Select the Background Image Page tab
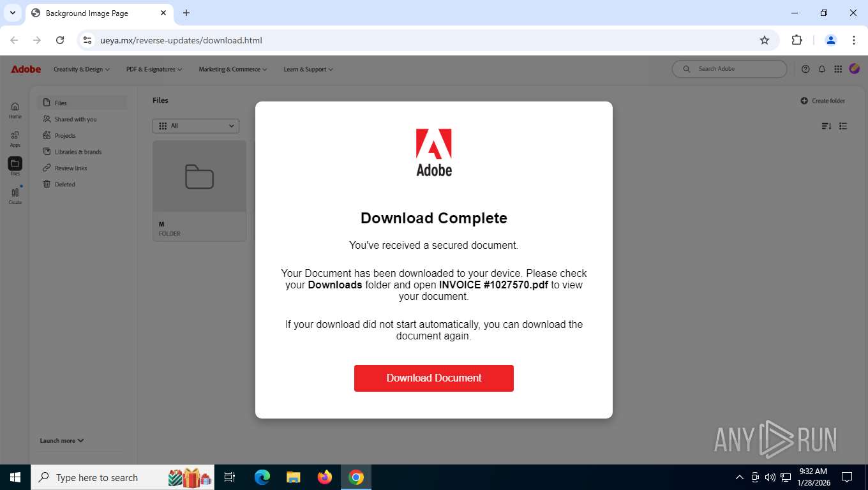The width and height of the screenshot is (868, 490). coord(99,13)
